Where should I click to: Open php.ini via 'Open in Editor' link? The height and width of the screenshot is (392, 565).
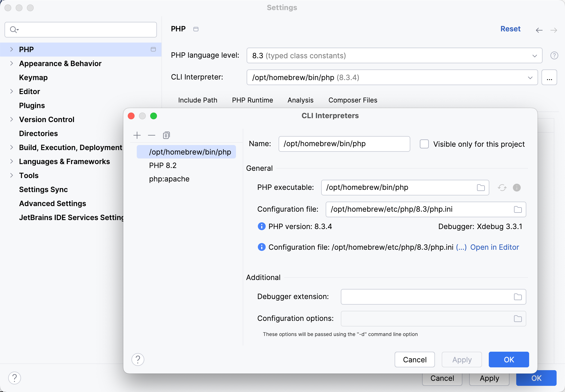(495, 247)
